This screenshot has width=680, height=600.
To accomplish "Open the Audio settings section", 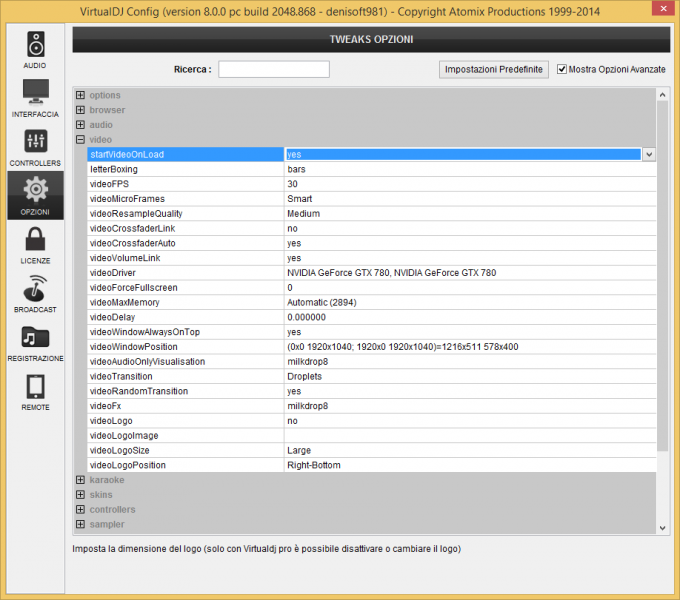I will tap(35, 46).
